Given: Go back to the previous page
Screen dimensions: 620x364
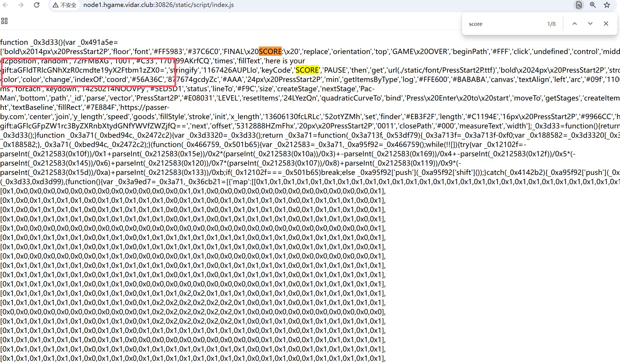Looking at the screenshot, I should (6, 5).
